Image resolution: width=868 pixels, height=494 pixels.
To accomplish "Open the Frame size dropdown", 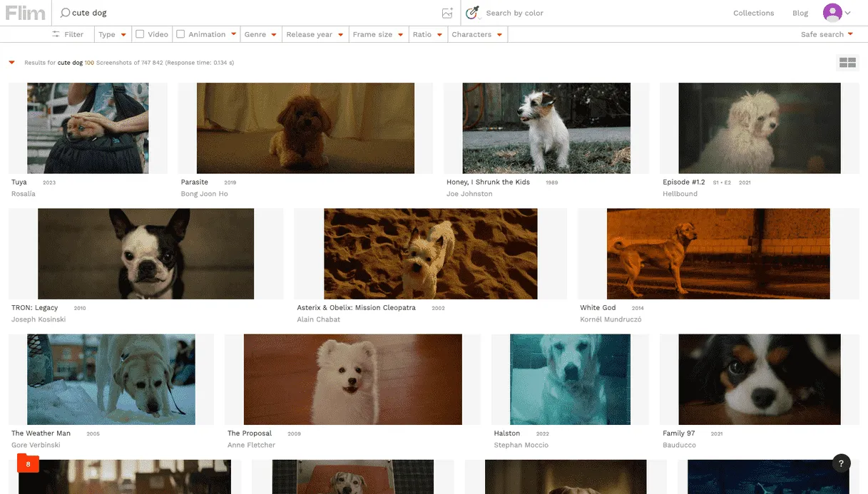I will pyautogui.click(x=378, y=34).
